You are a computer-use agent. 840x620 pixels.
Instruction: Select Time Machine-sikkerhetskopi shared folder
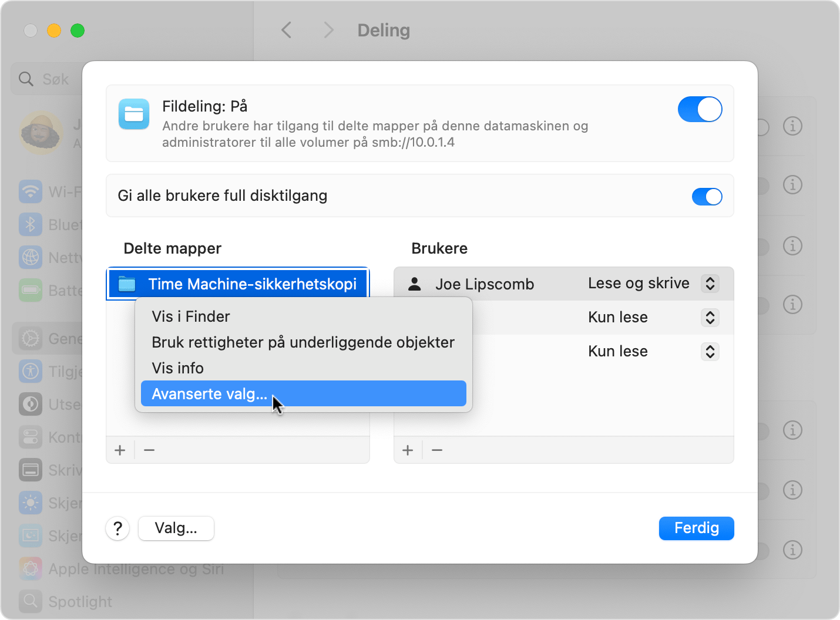click(238, 284)
